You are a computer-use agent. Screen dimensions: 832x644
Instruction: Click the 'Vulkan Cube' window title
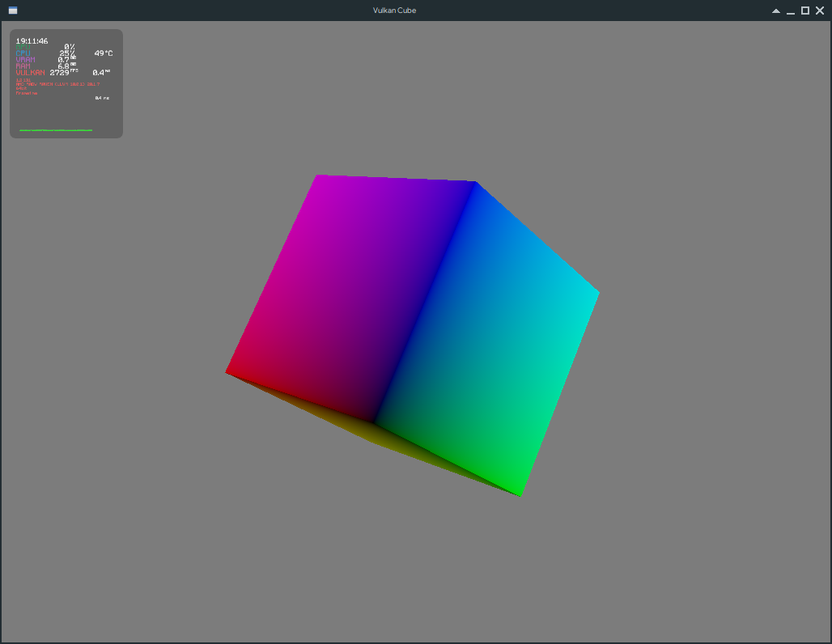pyautogui.click(x=394, y=11)
